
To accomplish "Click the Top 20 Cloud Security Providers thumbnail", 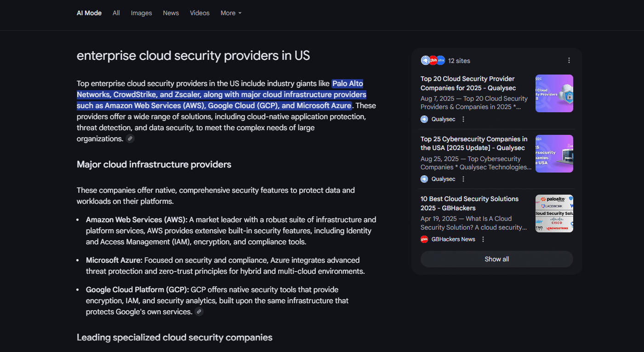I will (x=554, y=93).
